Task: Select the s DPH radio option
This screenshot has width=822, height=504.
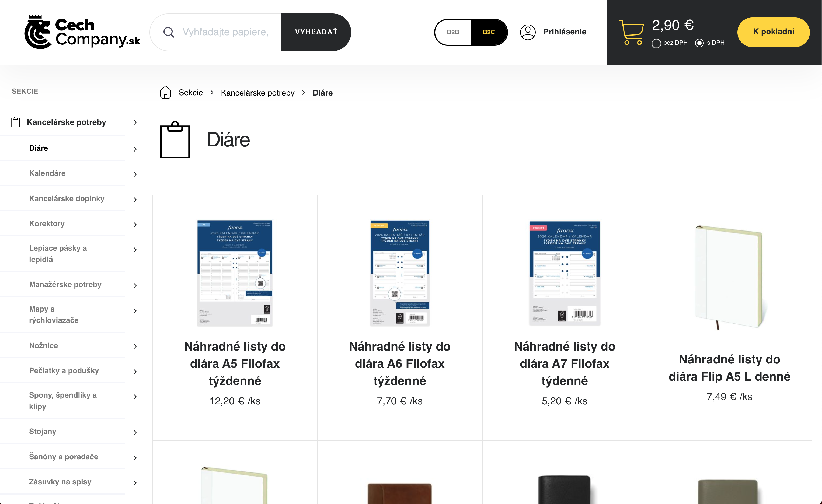Action: click(x=699, y=43)
